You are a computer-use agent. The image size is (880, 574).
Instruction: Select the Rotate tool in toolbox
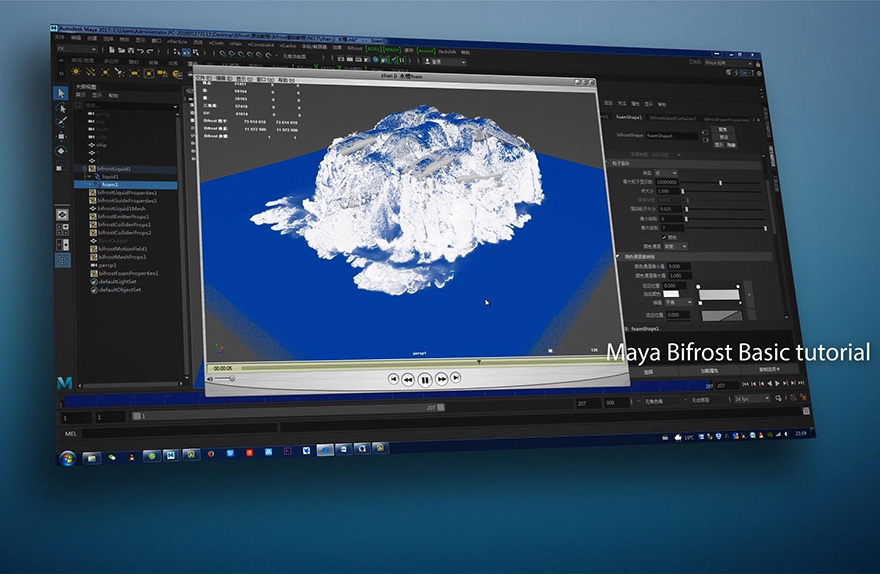point(61,151)
